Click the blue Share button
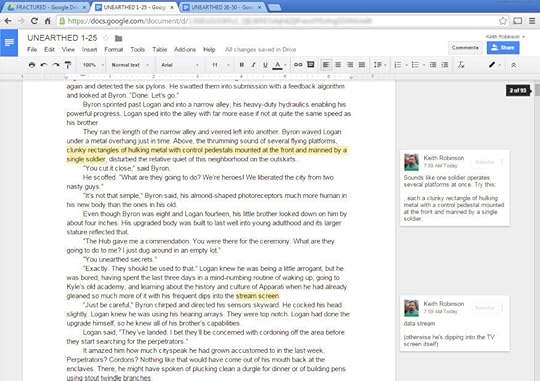Viewport: 540px width, 381px height. click(x=503, y=48)
